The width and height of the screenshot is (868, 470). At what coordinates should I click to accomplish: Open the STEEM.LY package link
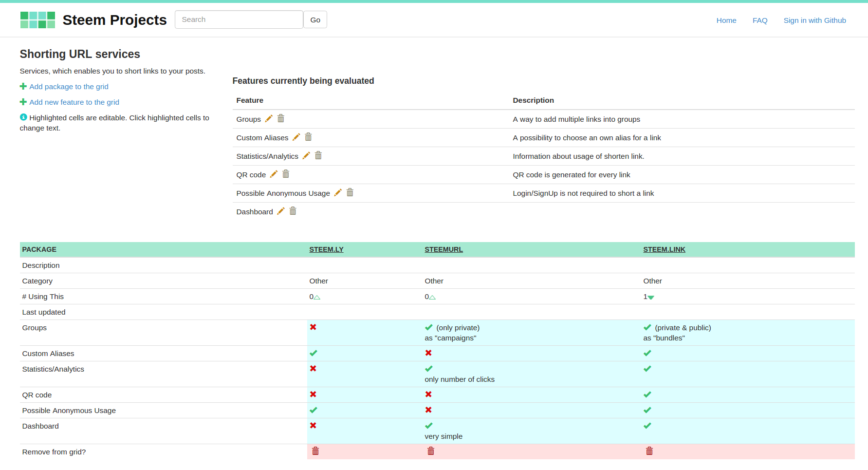click(327, 249)
